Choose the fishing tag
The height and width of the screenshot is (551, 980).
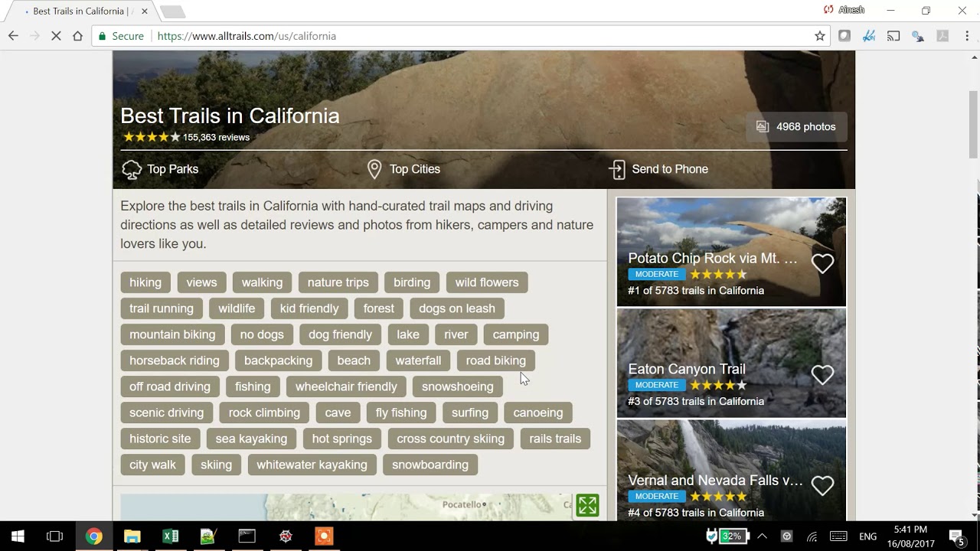(253, 386)
